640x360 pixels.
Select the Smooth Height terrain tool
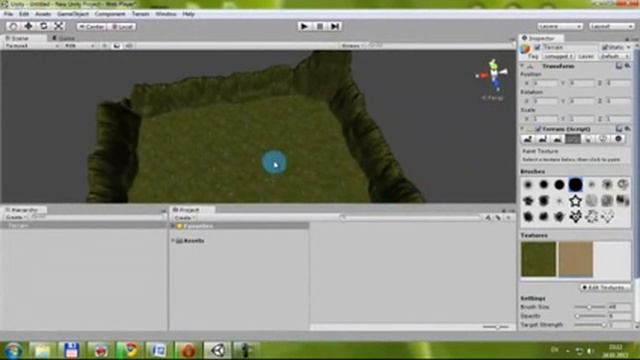coord(558,139)
